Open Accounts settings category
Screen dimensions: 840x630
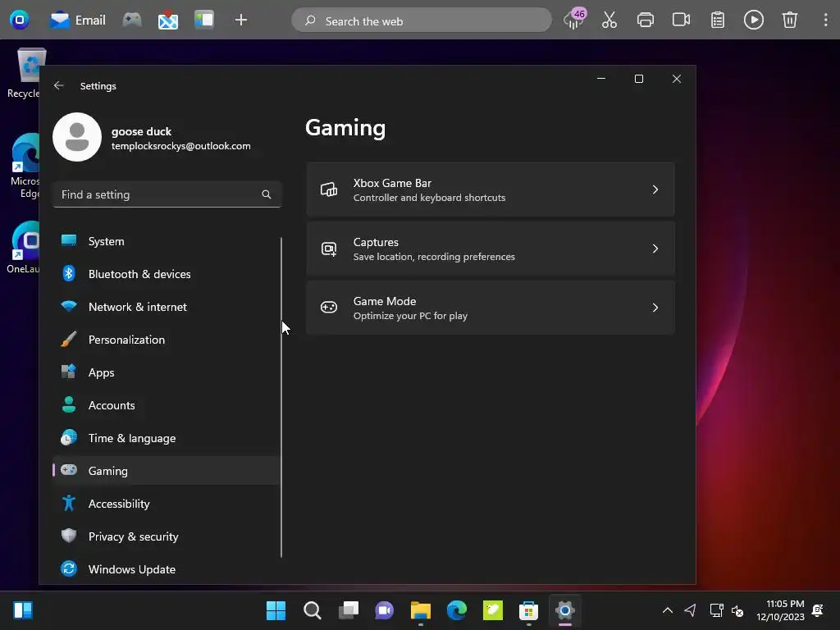point(166,405)
